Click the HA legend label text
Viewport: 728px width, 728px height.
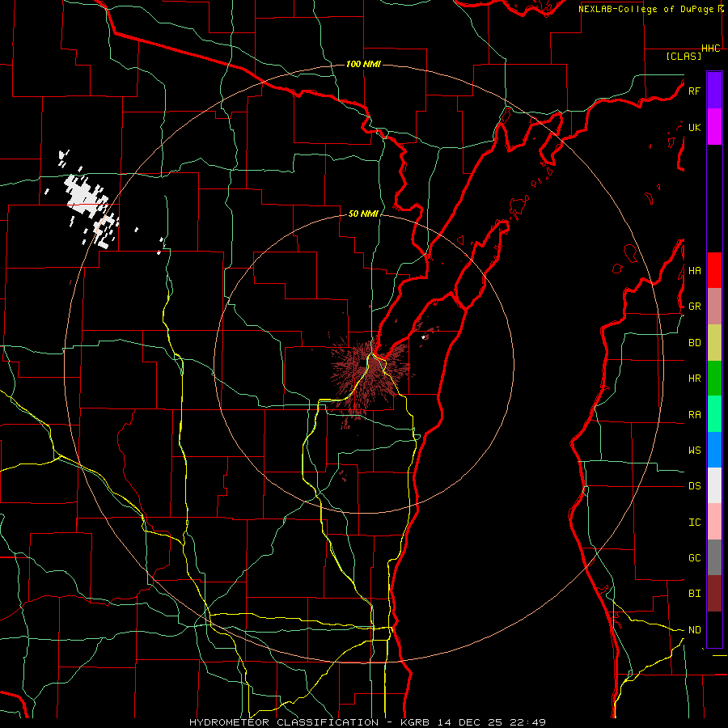pos(694,270)
